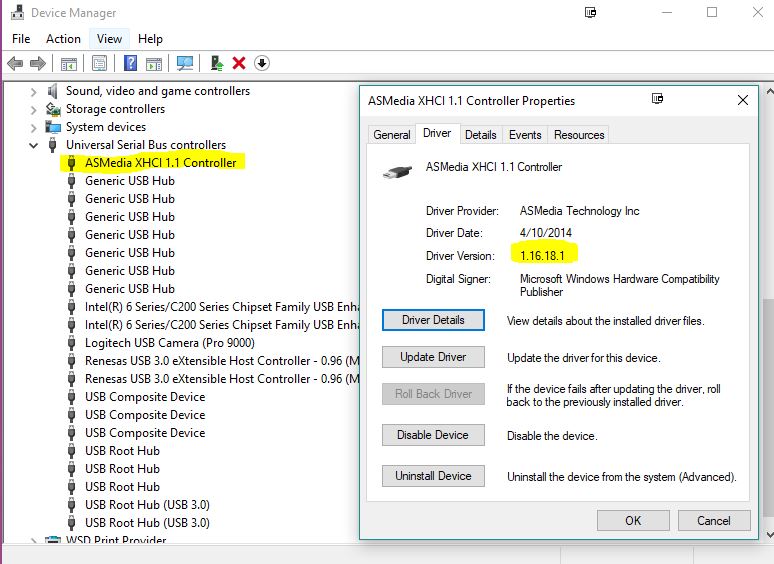Click the Back arrow in toolbar
Viewport: 774px width, 564px height.
(x=15, y=63)
